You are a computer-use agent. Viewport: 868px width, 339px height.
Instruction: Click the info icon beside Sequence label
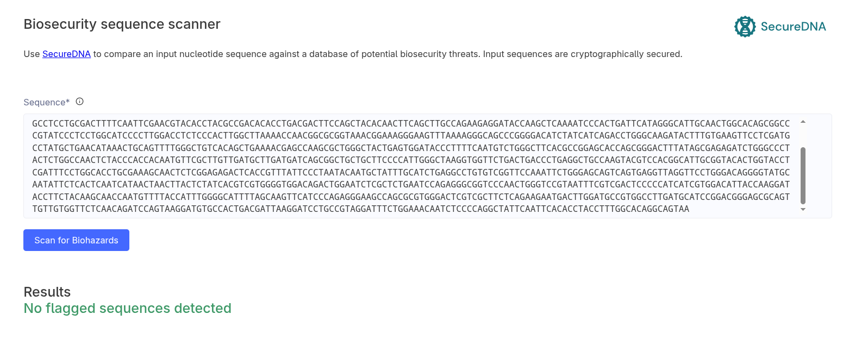coord(79,102)
